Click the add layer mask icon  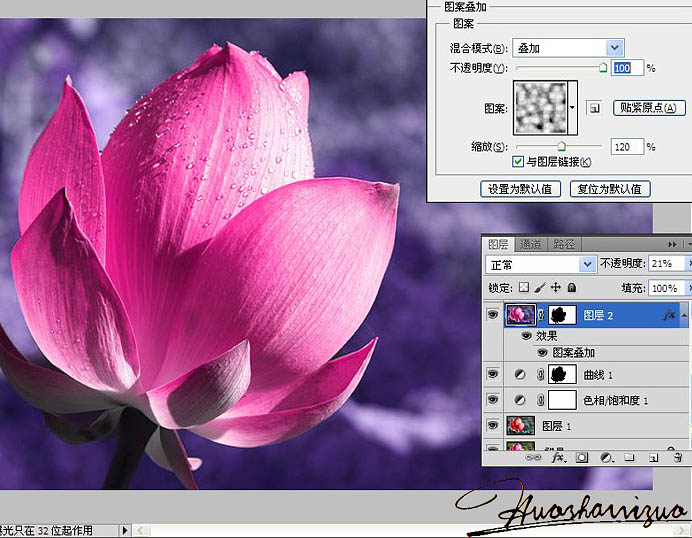coord(581,457)
